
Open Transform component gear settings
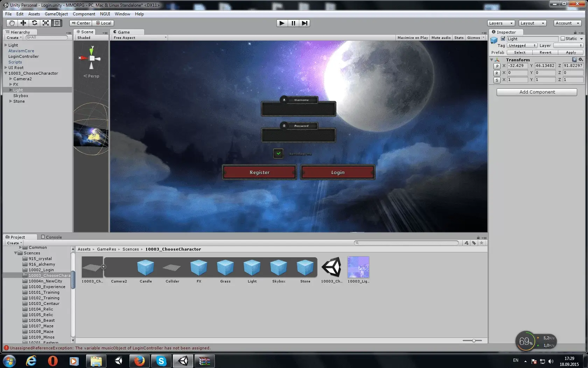coord(581,60)
